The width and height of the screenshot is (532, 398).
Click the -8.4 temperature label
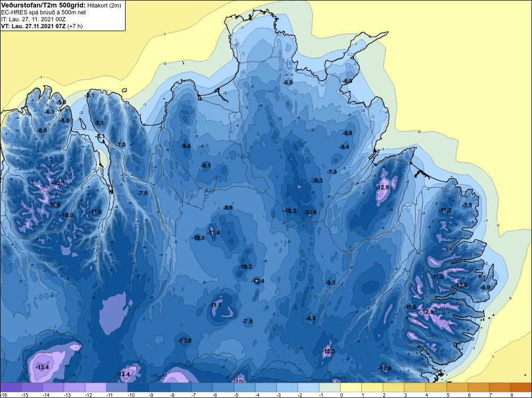pos(344,147)
